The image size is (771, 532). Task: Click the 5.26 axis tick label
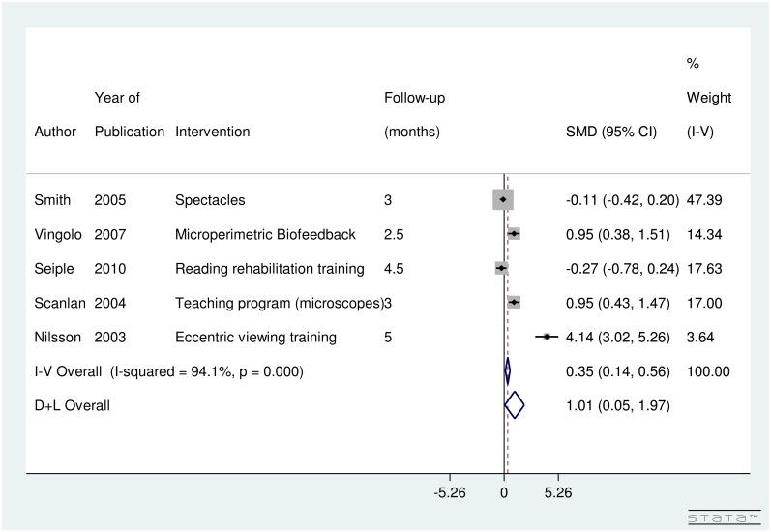coord(558,492)
